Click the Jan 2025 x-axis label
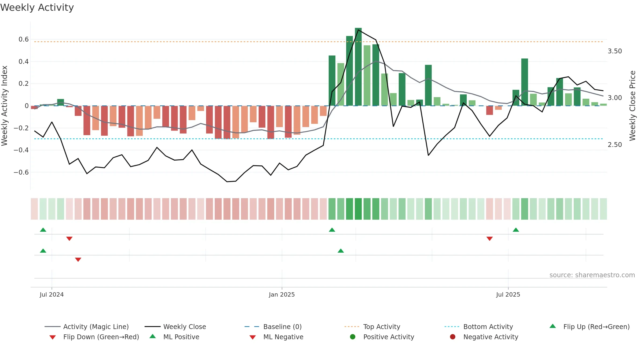Image resolution: width=644 pixels, height=362 pixels. click(282, 295)
